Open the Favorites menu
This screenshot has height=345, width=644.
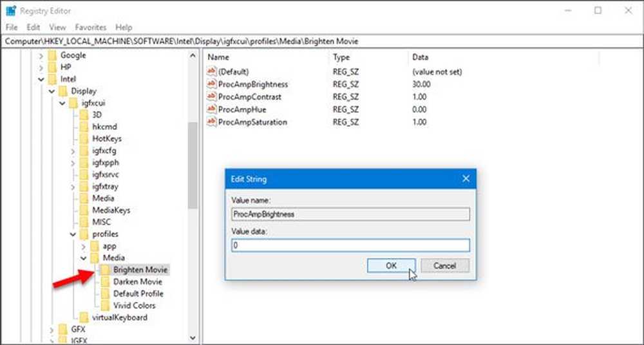91,28
